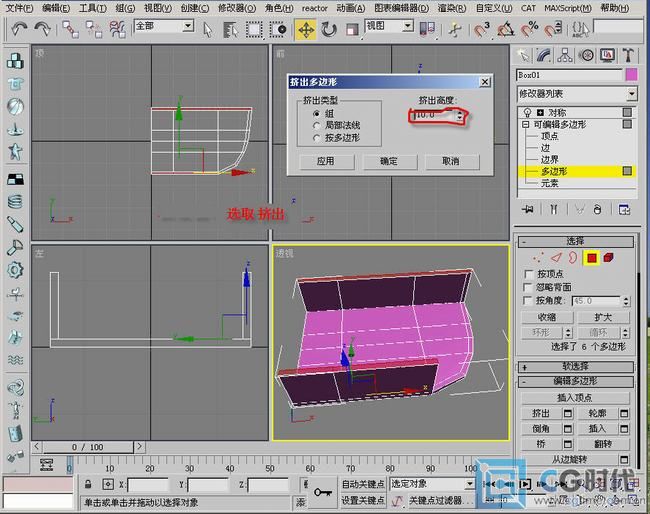Choose the Rectangular Selection Region tool
The image size is (650, 514).
pos(254,30)
